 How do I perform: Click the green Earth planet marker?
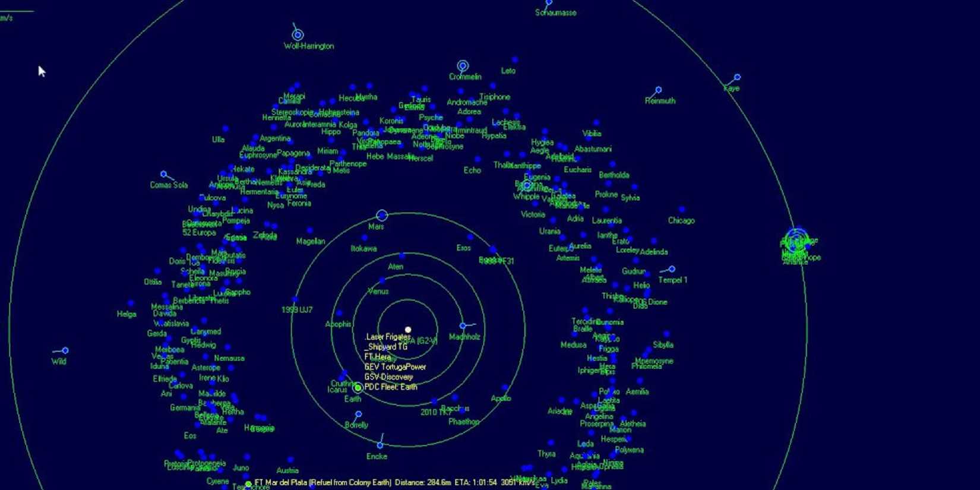(358, 388)
